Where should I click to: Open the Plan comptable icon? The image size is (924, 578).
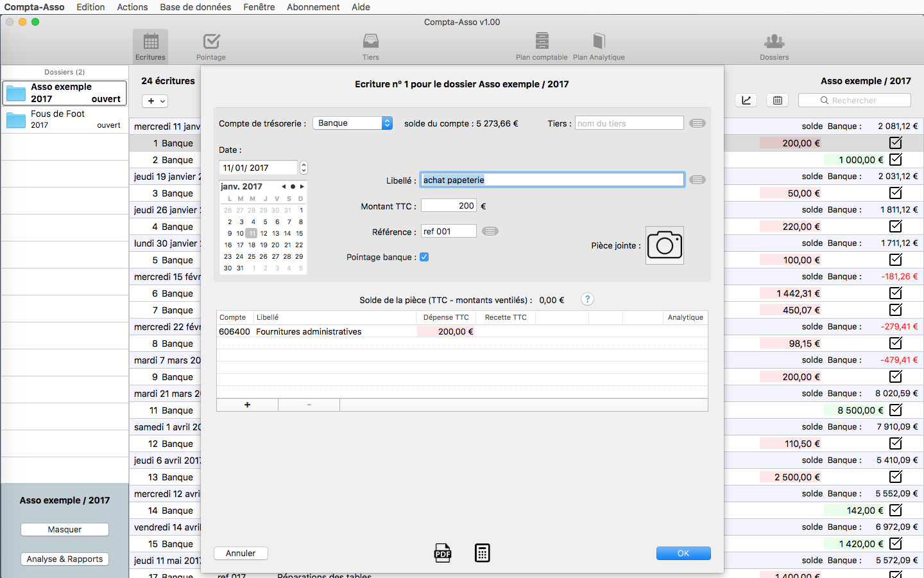coord(542,46)
